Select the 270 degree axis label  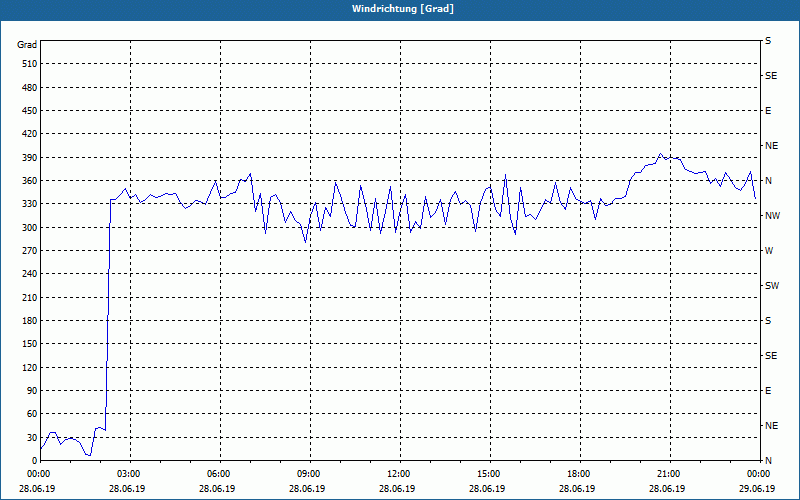coord(30,251)
